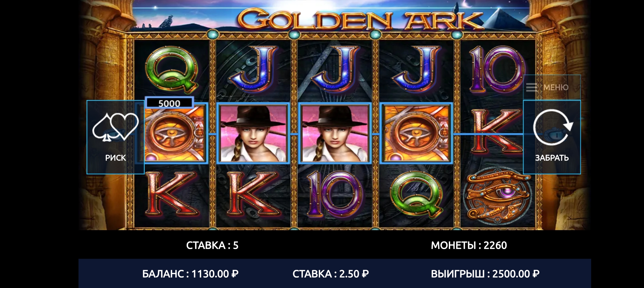Click the 5000 win amount label
The image size is (644, 288).
point(170,103)
